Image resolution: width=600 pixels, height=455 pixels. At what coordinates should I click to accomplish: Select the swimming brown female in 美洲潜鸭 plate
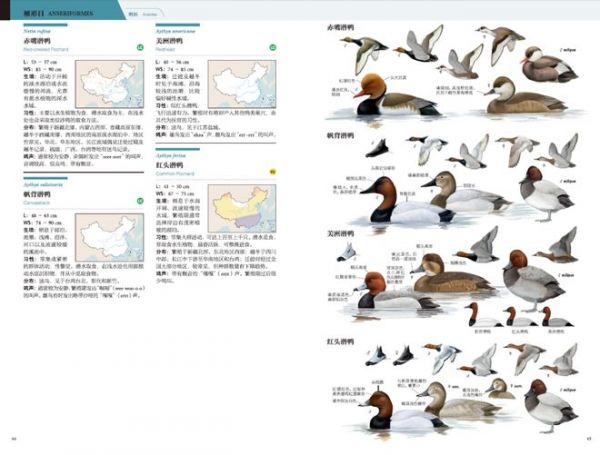453,274
